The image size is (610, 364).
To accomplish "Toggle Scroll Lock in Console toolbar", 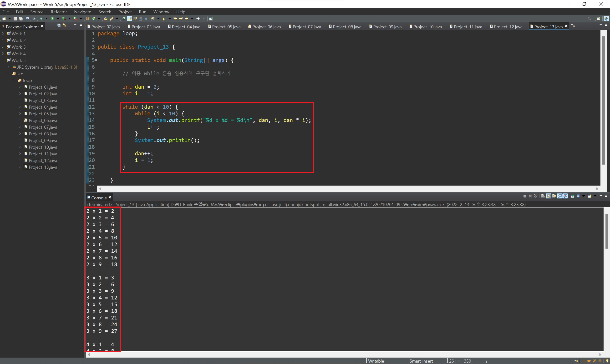I will 549,196.
